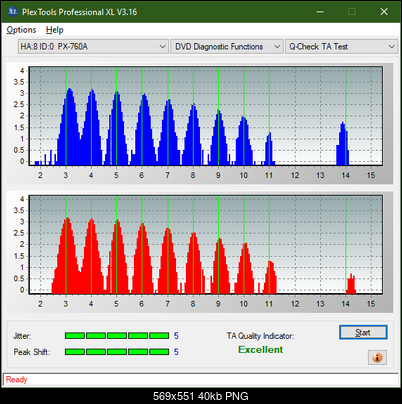Minimize the PlexTools window
402x404 pixels.
(x=320, y=12)
